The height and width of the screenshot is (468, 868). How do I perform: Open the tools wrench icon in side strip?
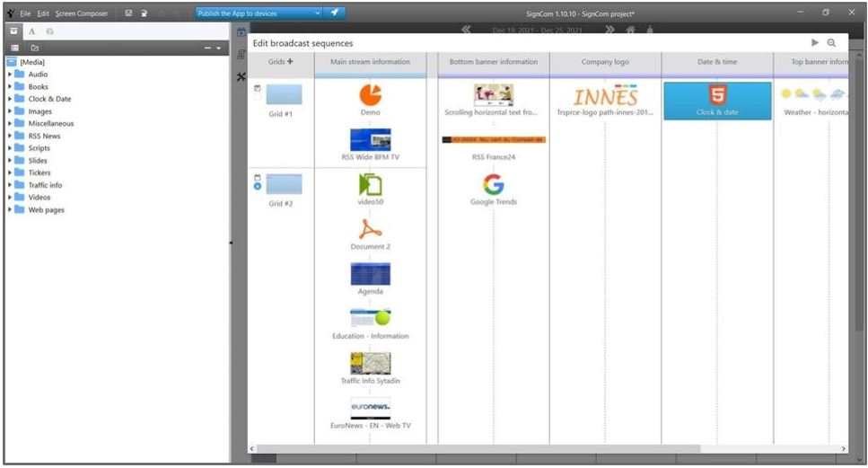pyautogui.click(x=241, y=77)
